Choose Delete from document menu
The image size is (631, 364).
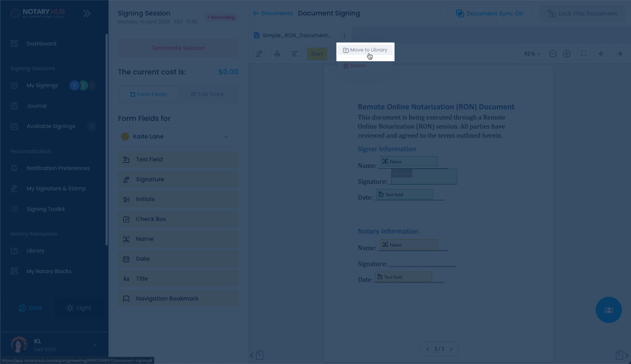click(x=355, y=66)
